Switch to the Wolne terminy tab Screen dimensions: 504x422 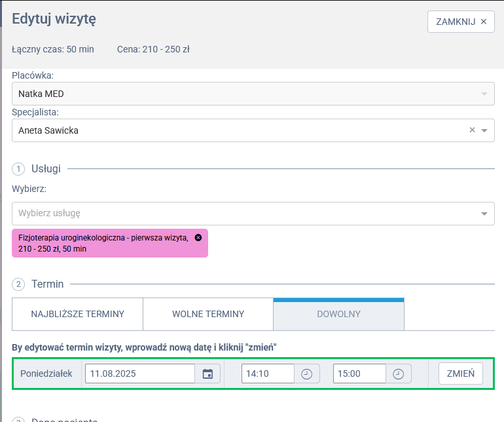click(x=208, y=314)
